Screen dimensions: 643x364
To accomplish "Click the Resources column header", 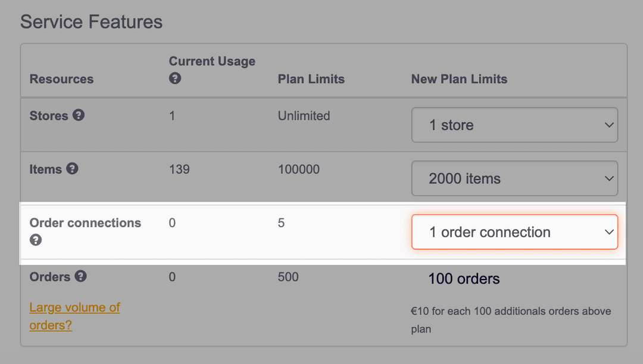I will tap(61, 79).
